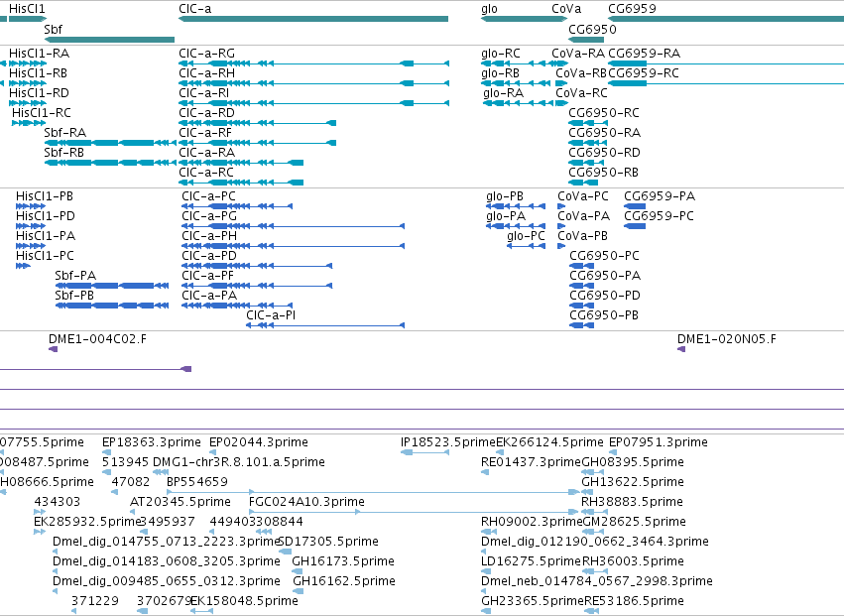
Task: Open the CG6959 gene label
Action: [x=632, y=9]
